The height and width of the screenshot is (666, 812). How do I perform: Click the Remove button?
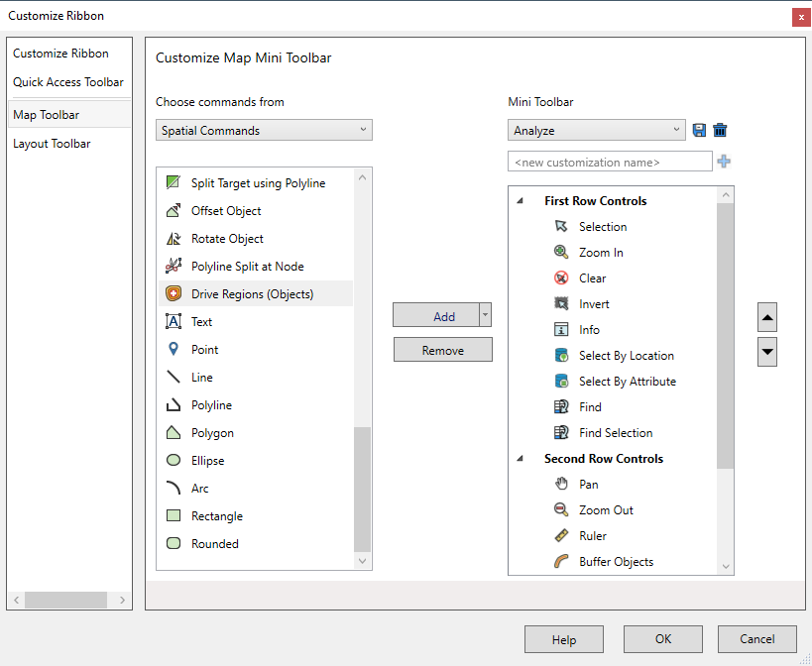[442, 349]
